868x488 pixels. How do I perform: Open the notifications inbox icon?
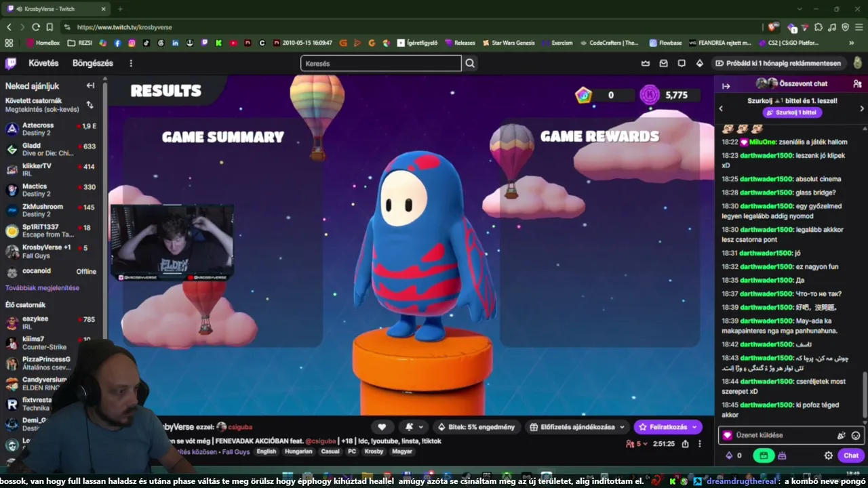point(663,63)
